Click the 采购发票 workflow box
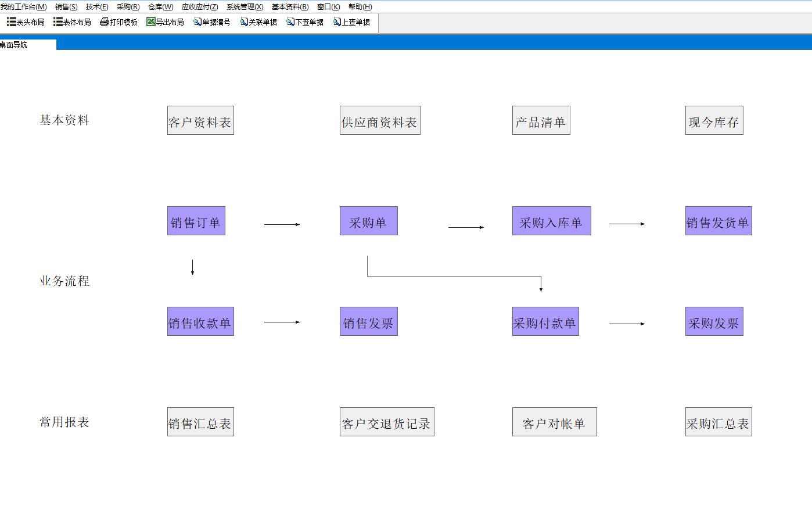The image size is (812, 513). pos(714,322)
